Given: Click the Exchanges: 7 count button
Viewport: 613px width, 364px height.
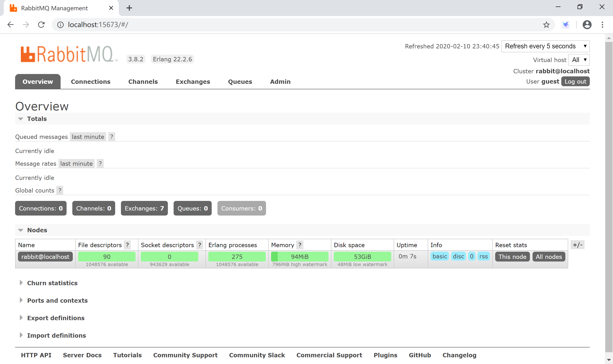Looking at the screenshot, I should click(x=144, y=208).
